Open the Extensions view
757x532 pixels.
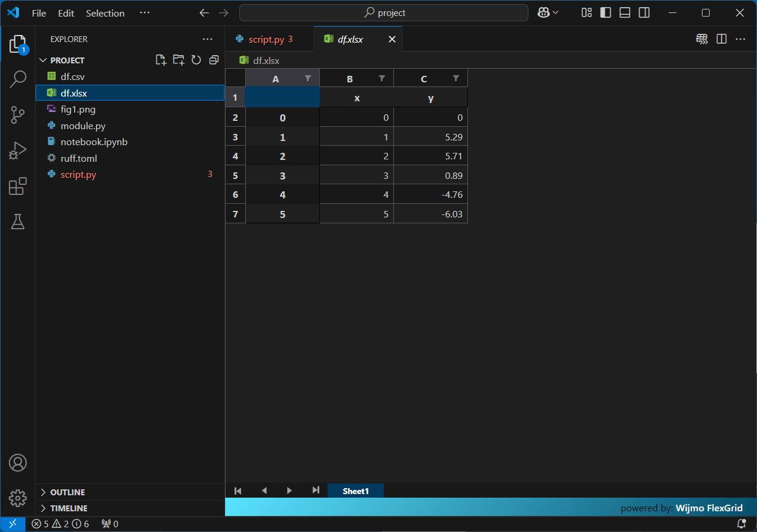(x=18, y=186)
